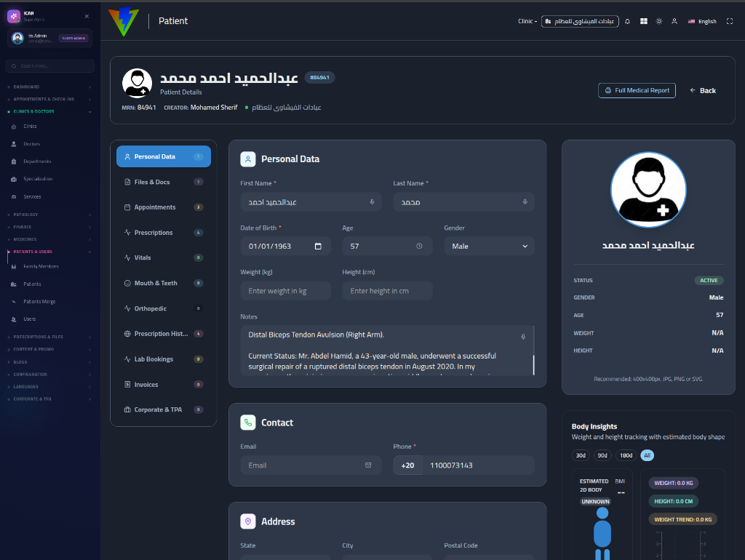745x560 pixels.
Task: Select the 90d range in Body Insights
Action: coord(602,455)
